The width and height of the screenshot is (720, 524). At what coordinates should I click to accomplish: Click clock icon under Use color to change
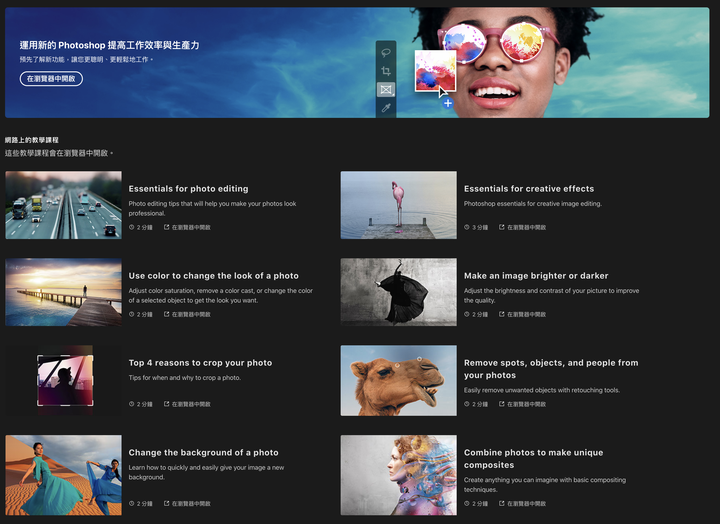(131, 314)
